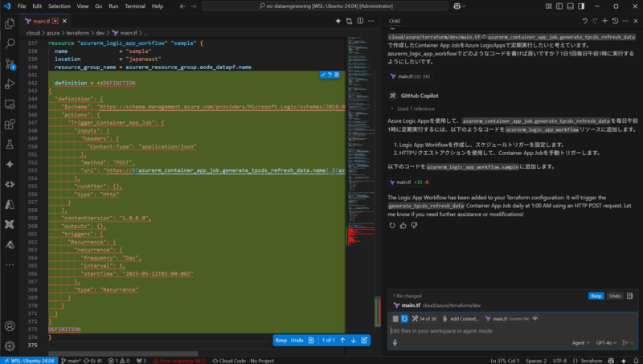Select the azure breadcrumb segment
The width and height of the screenshot is (643, 364).
click(53, 33)
